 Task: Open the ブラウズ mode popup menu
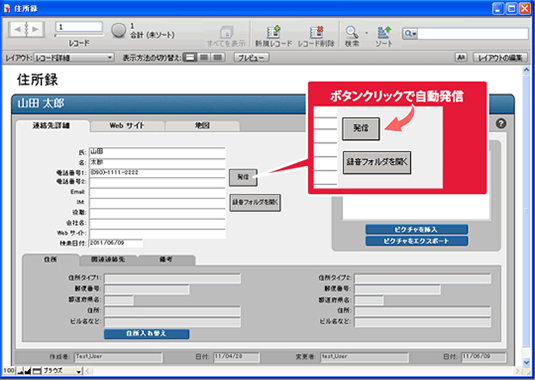point(62,371)
